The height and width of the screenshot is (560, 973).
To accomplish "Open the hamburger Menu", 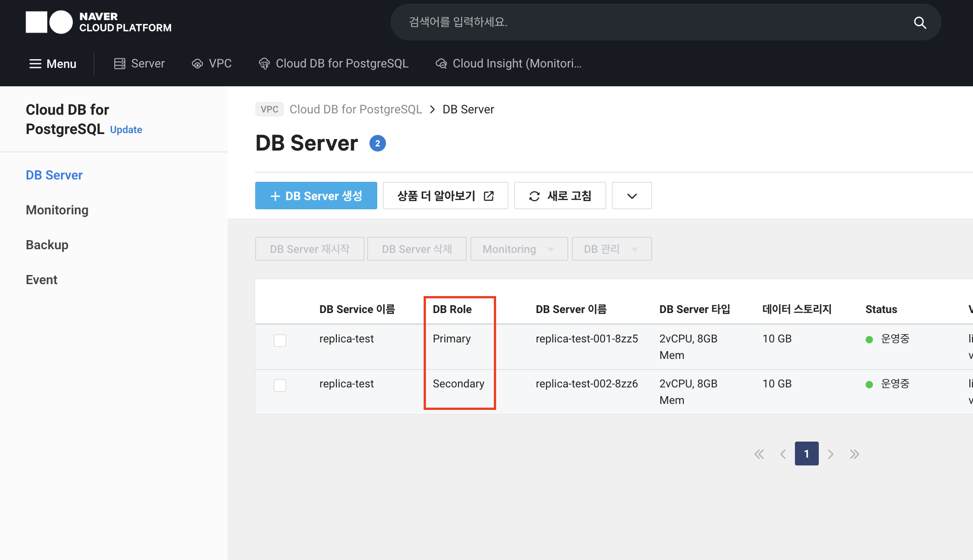I will pyautogui.click(x=53, y=64).
